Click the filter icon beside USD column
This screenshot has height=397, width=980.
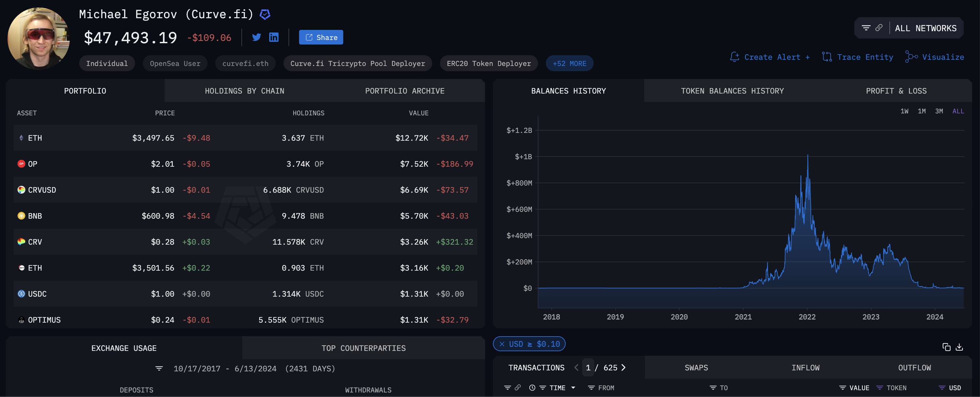click(x=942, y=388)
